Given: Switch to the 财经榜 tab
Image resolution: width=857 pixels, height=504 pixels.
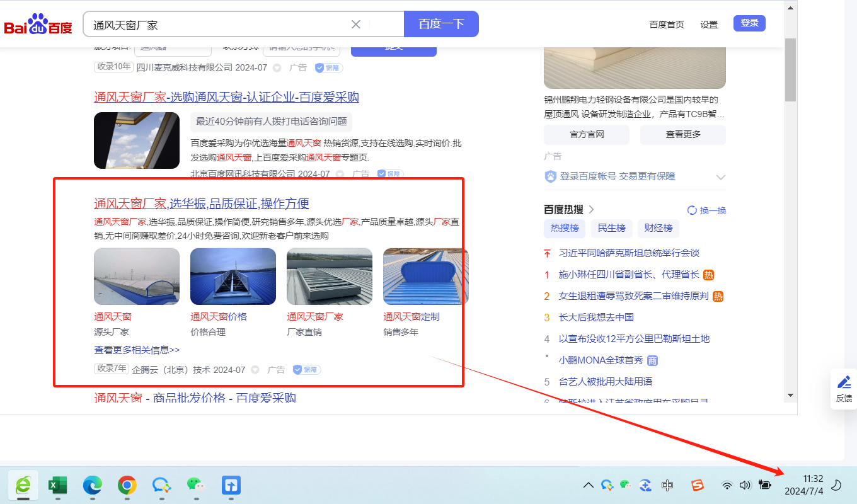Looking at the screenshot, I should pos(659,228).
